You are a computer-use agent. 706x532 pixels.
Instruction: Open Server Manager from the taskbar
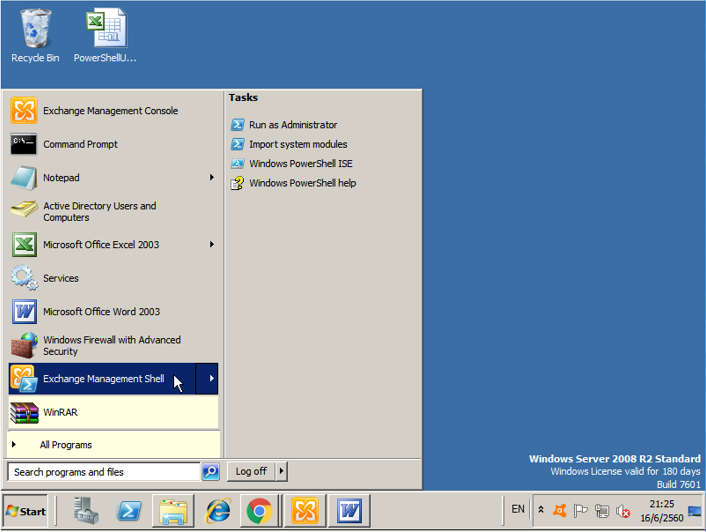[x=86, y=510]
